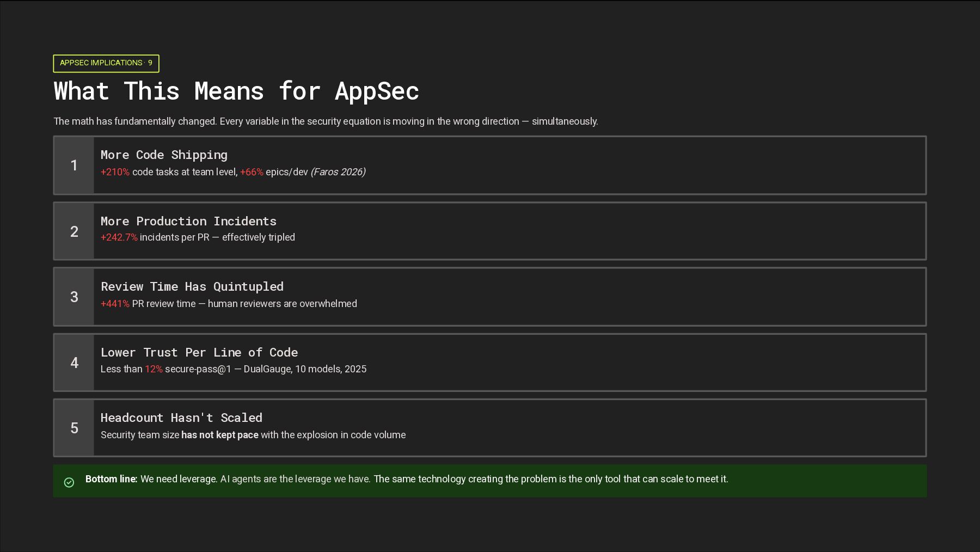Select the number 1 badge
Screen dimensions: 980x552
click(x=74, y=165)
